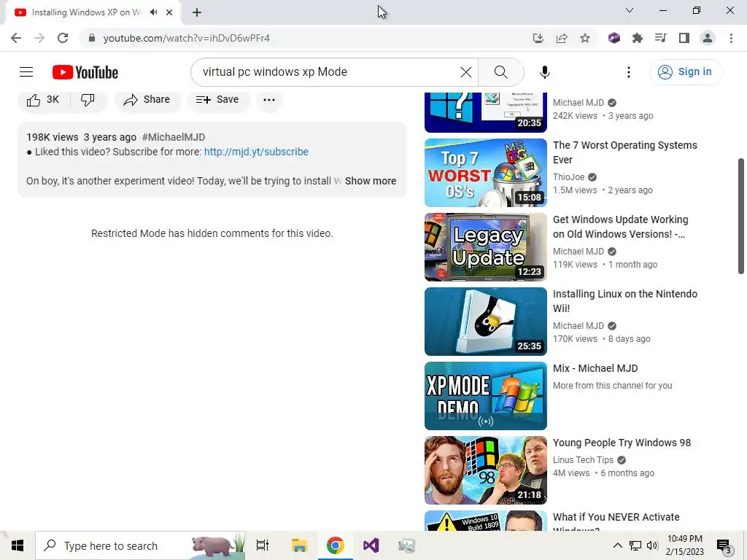Go forward using browser forward arrow

click(39, 38)
